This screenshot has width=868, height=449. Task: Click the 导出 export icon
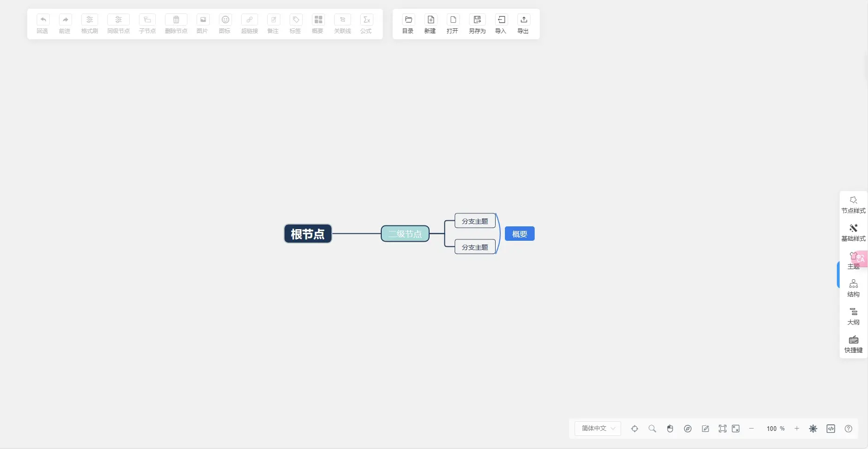[x=523, y=24]
